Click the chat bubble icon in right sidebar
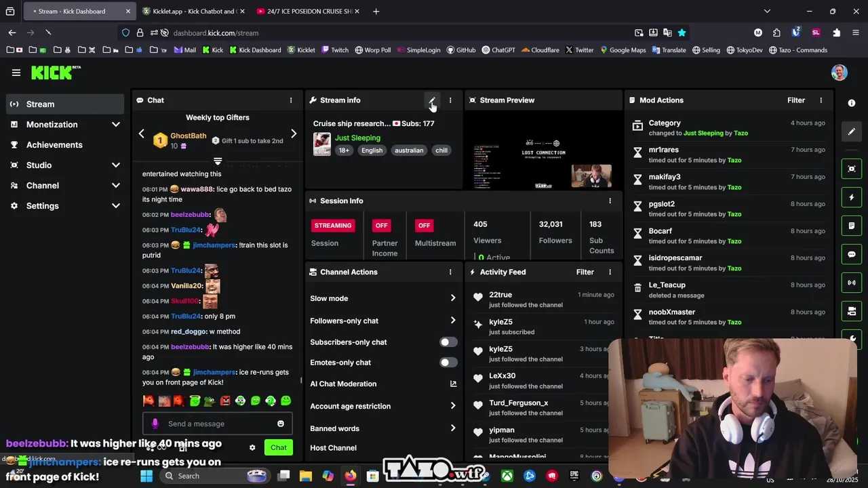Screen dimensions: 868x488 [852, 254]
